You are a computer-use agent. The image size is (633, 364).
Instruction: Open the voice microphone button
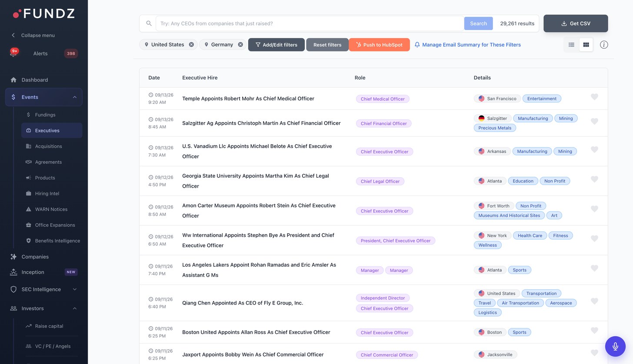tap(615, 346)
